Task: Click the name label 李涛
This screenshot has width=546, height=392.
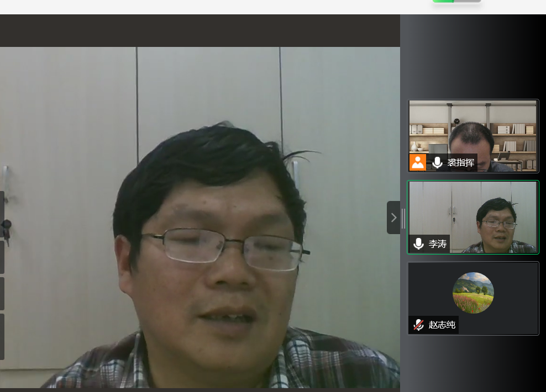Action: tap(437, 244)
